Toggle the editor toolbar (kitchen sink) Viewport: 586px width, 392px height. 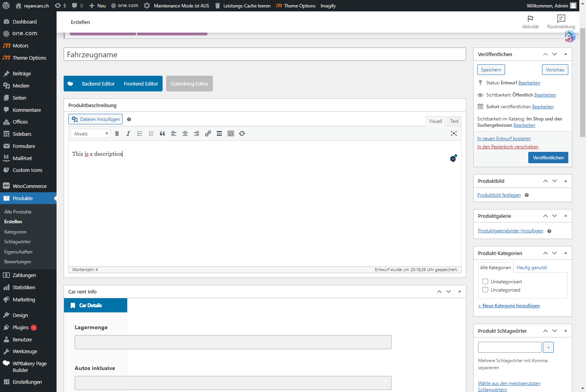[x=231, y=133]
